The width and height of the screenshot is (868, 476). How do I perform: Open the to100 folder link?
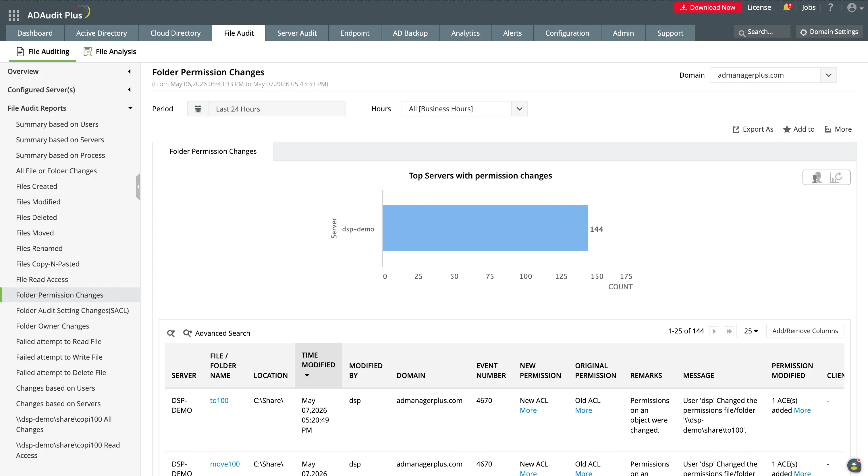pos(219,400)
